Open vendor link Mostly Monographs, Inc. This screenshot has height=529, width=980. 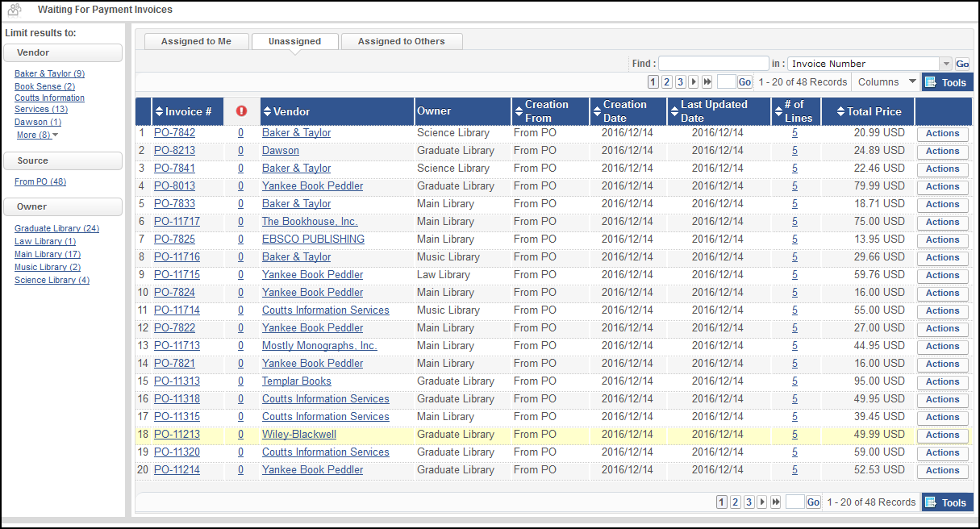tap(319, 346)
